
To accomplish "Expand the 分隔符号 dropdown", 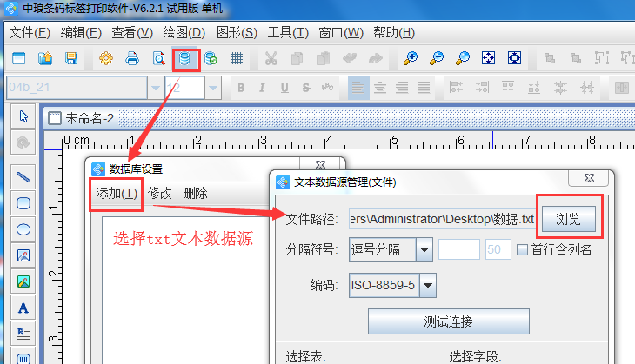I will coord(424,250).
